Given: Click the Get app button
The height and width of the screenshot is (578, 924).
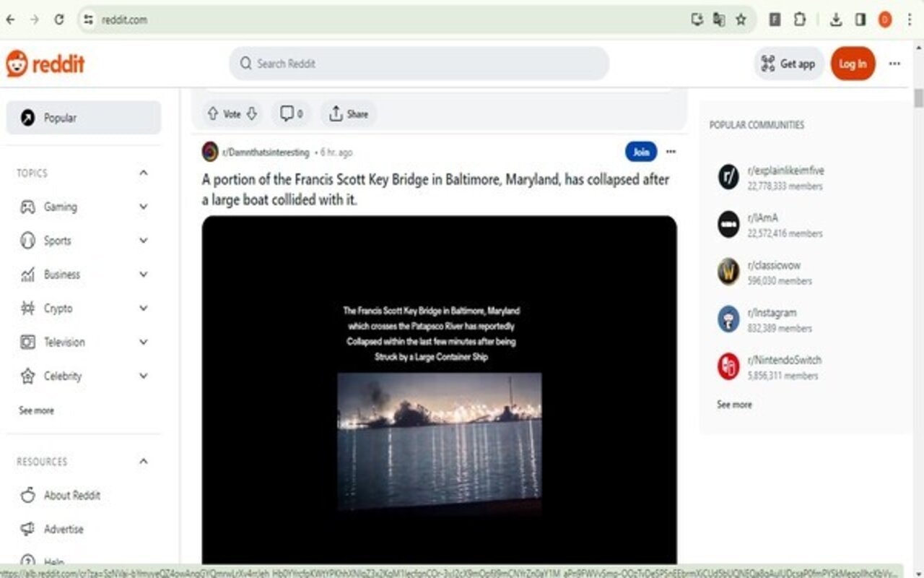Looking at the screenshot, I should [789, 64].
